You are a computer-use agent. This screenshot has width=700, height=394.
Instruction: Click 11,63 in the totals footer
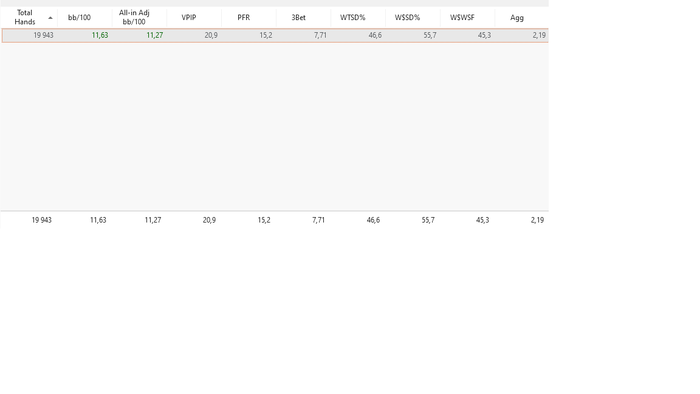pyautogui.click(x=98, y=220)
